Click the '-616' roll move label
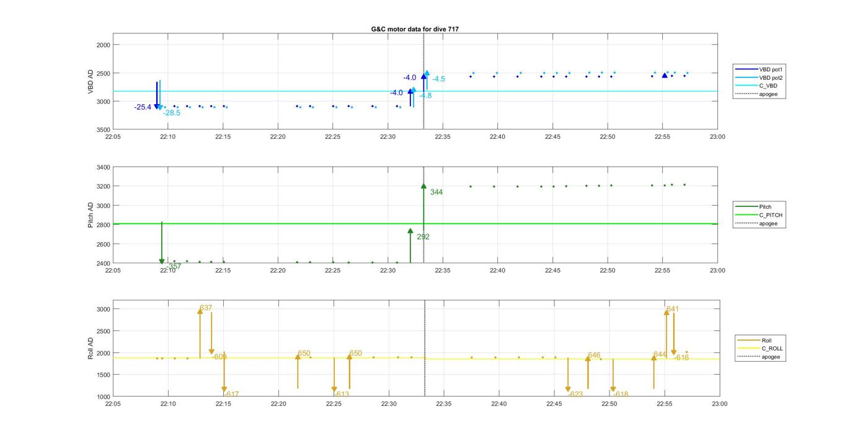 (681, 357)
